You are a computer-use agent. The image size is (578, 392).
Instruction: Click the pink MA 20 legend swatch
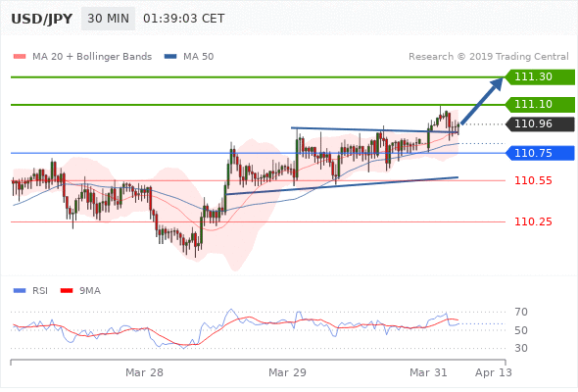[x=20, y=57]
